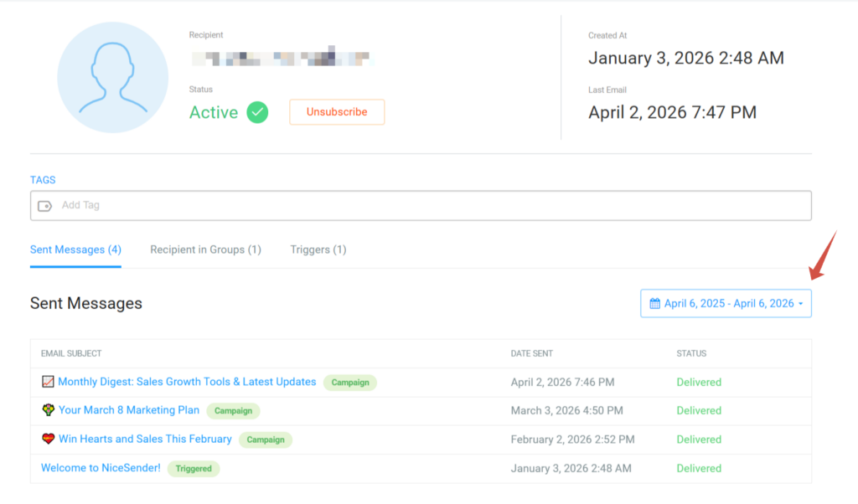The height and width of the screenshot is (504, 858).
Task: Click the green checkmark next to Active status
Action: click(256, 112)
